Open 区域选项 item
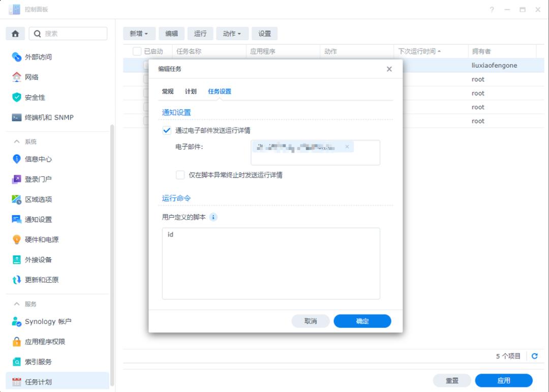This screenshot has height=392, width=549. (58, 199)
